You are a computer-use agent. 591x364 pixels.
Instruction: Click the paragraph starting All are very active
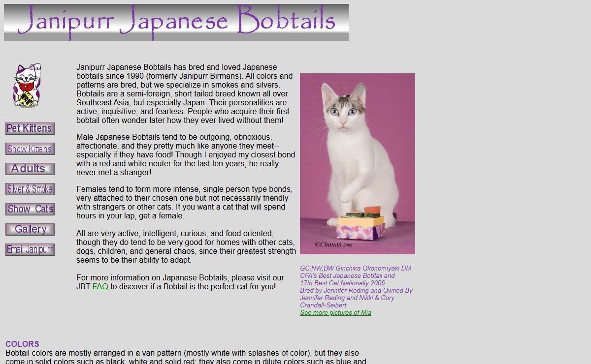(185, 246)
